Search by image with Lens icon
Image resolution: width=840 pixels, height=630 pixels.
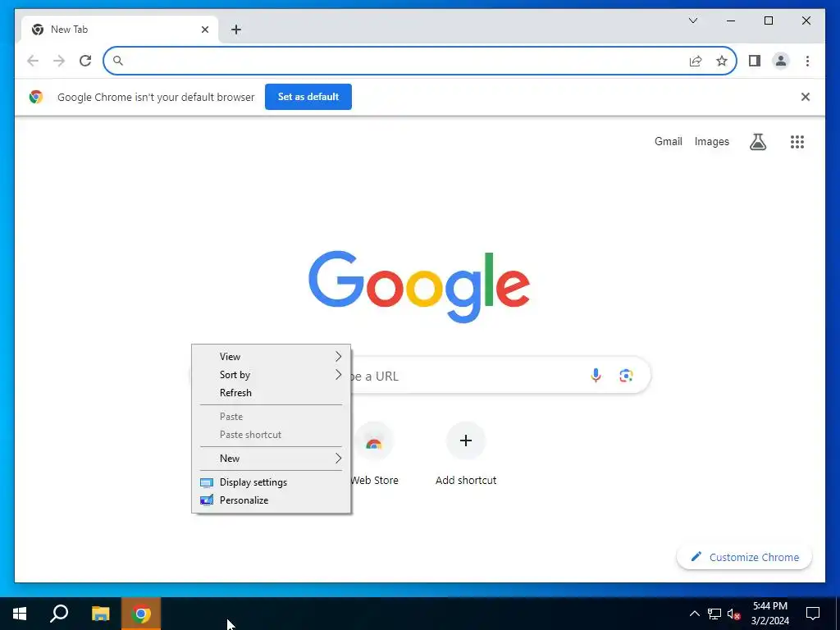[x=626, y=376]
